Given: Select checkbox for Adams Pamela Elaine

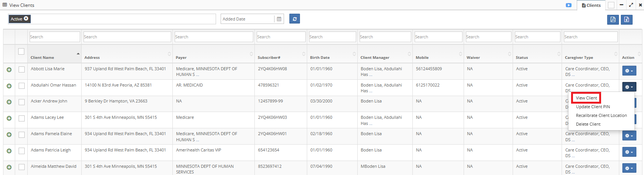Looking at the screenshot, I should pyautogui.click(x=22, y=134).
